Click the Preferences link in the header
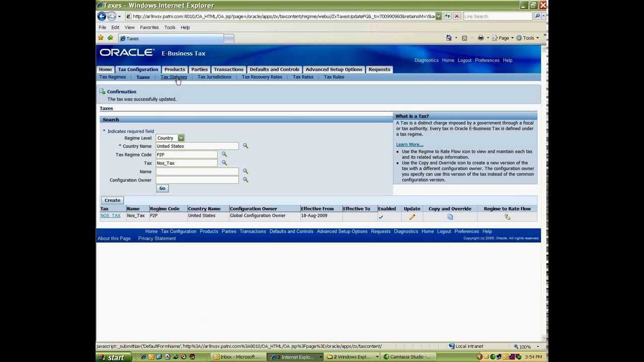Viewport: 644px width, 362px height. (x=487, y=60)
